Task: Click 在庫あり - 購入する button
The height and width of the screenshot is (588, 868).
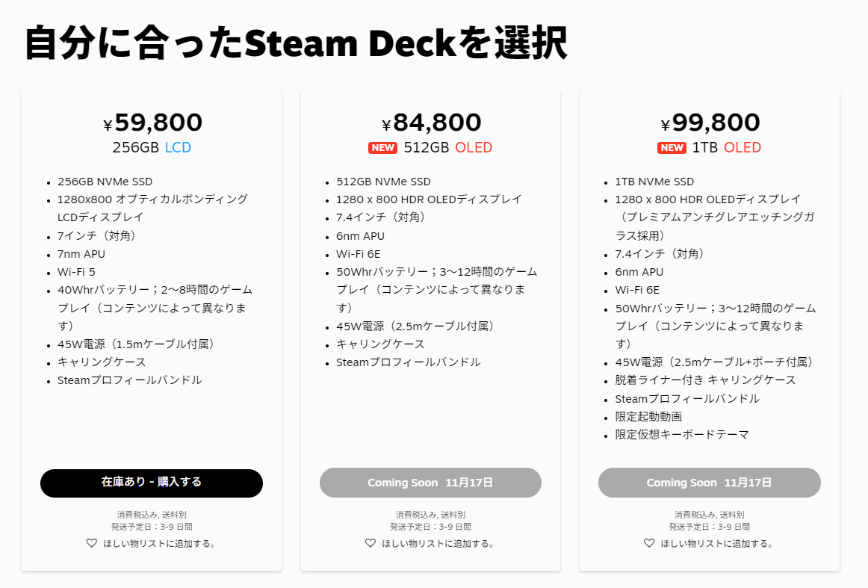Action: coord(152,483)
